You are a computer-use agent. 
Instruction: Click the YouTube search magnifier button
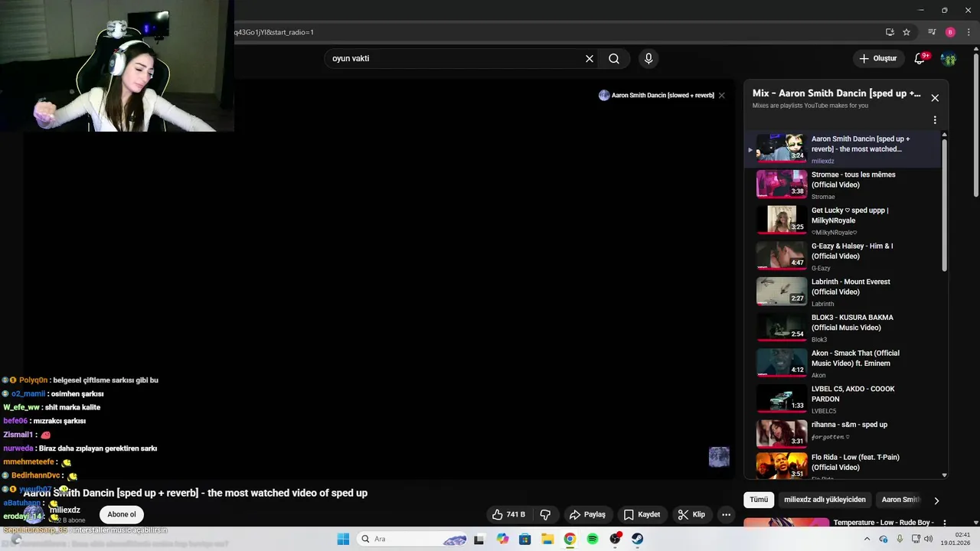[x=614, y=58]
